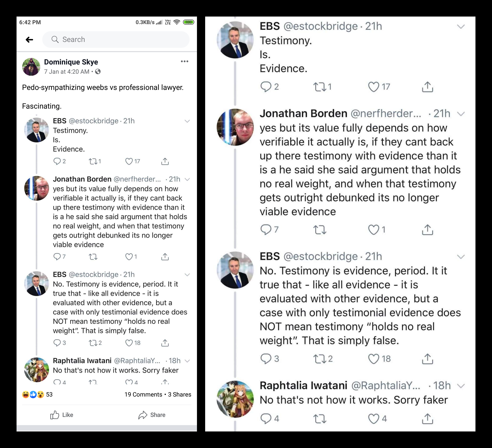Tap large Raphtalia Iwatani avatar picture
Viewport: 492px width, 448px height.
tap(235, 399)
